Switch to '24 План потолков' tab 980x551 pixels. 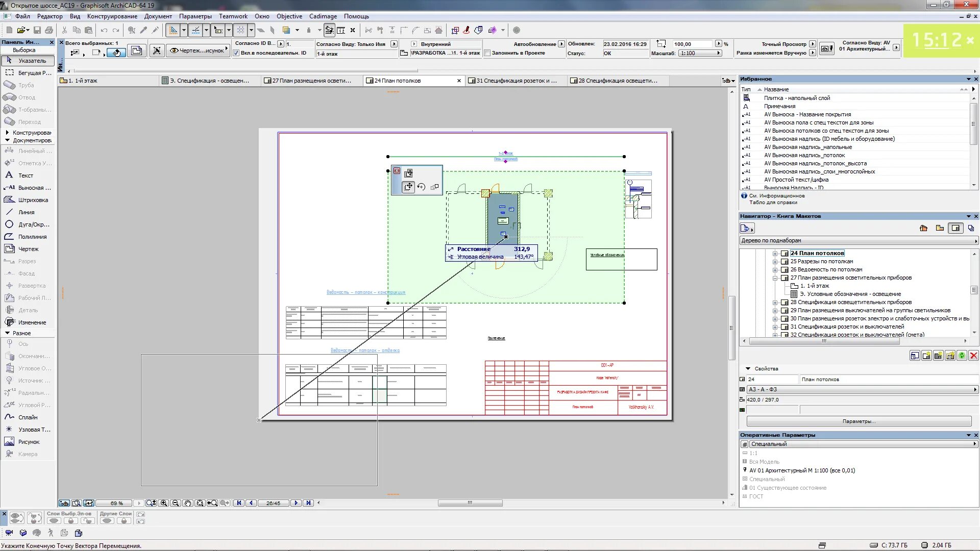coord(398,80)
